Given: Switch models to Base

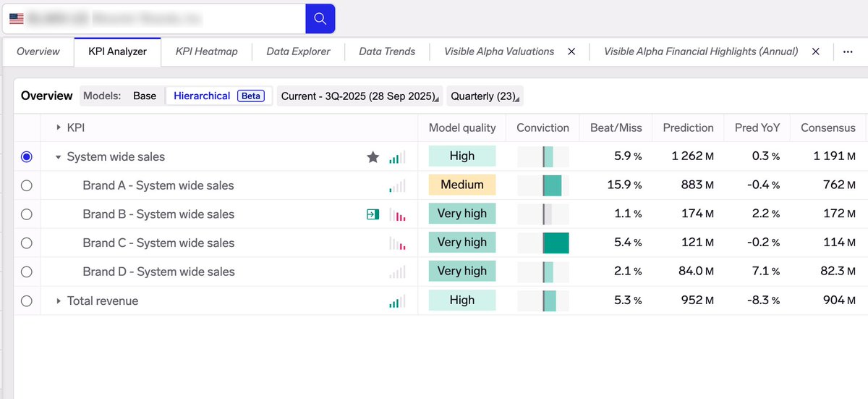Looking at the screenshot, I should tap(145, 96).
